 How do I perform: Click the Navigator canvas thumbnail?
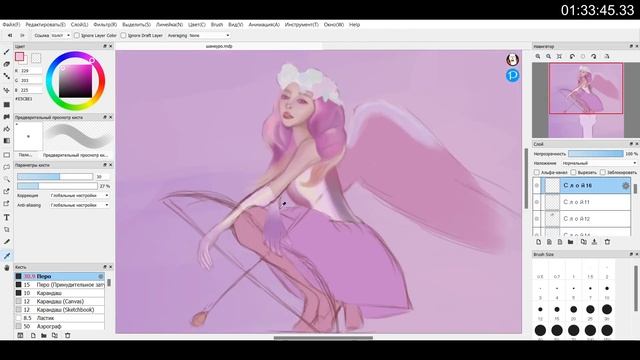pos(586,100)
